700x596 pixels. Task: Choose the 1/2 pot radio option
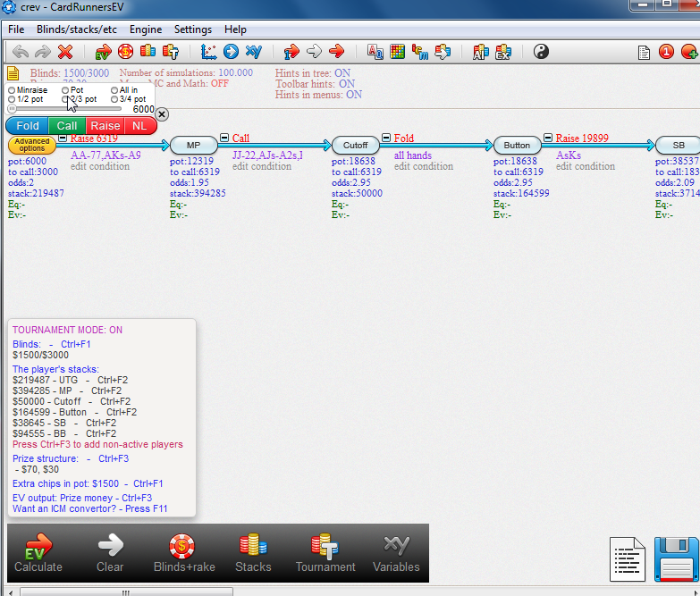point(12,99)
